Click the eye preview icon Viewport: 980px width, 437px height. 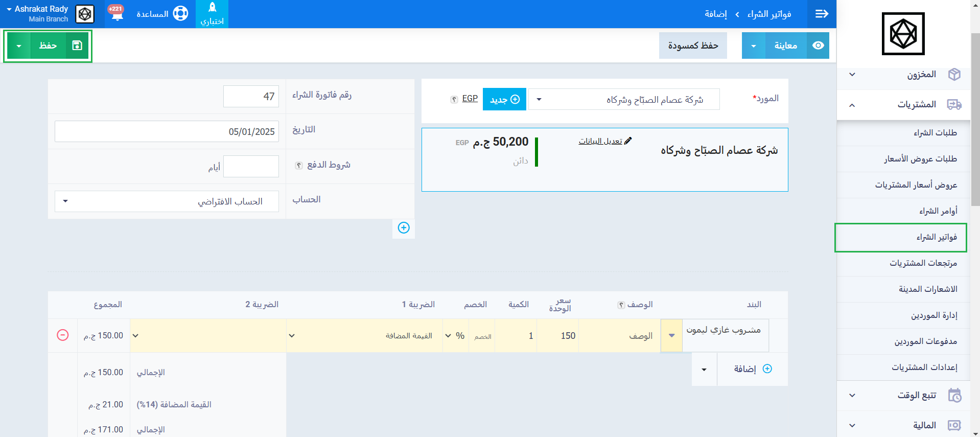point(818,45)
